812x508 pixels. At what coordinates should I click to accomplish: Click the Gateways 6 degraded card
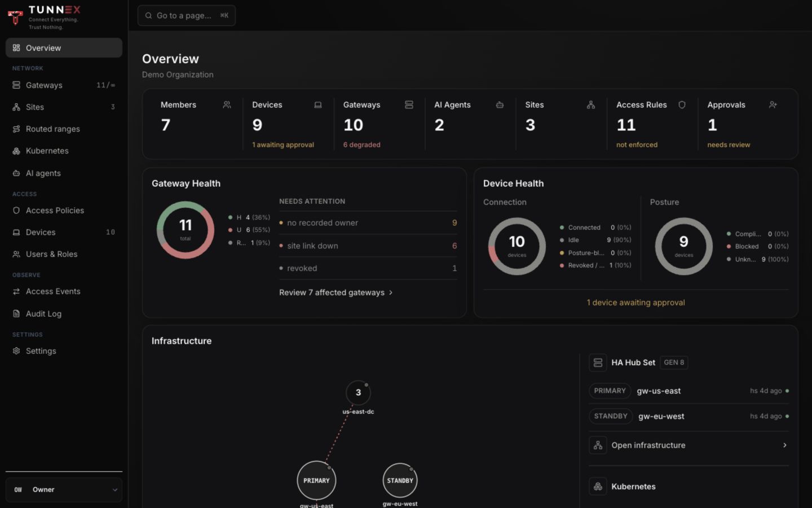point(379,124)
